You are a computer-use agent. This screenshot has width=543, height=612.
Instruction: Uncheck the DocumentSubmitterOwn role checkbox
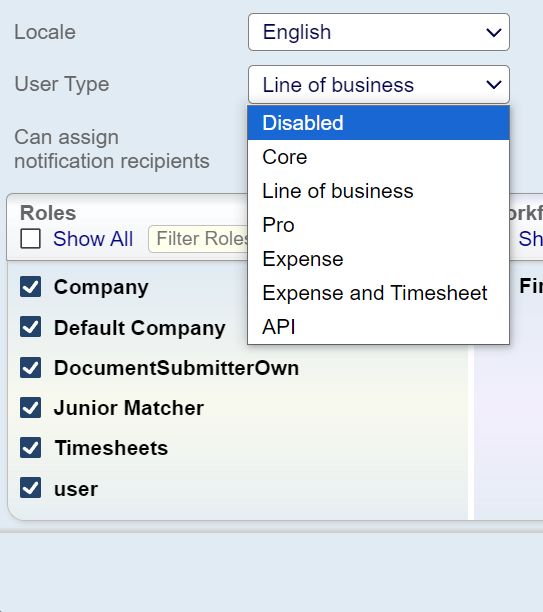(x=30, y=368)
